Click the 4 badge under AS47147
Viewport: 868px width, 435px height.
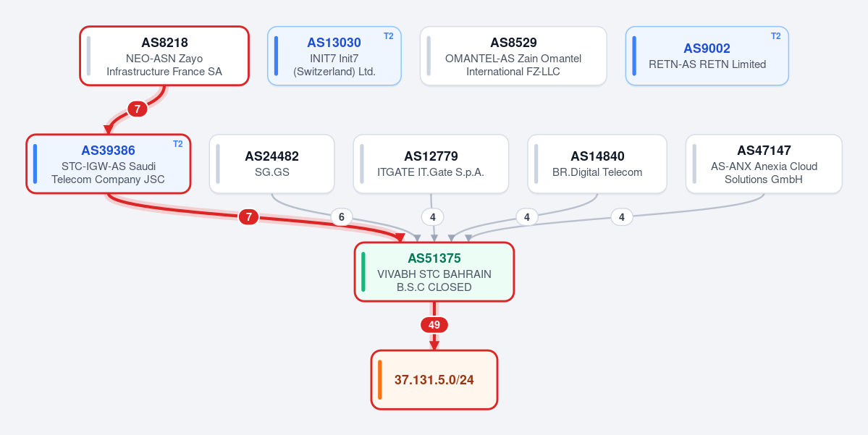point(622,217)
